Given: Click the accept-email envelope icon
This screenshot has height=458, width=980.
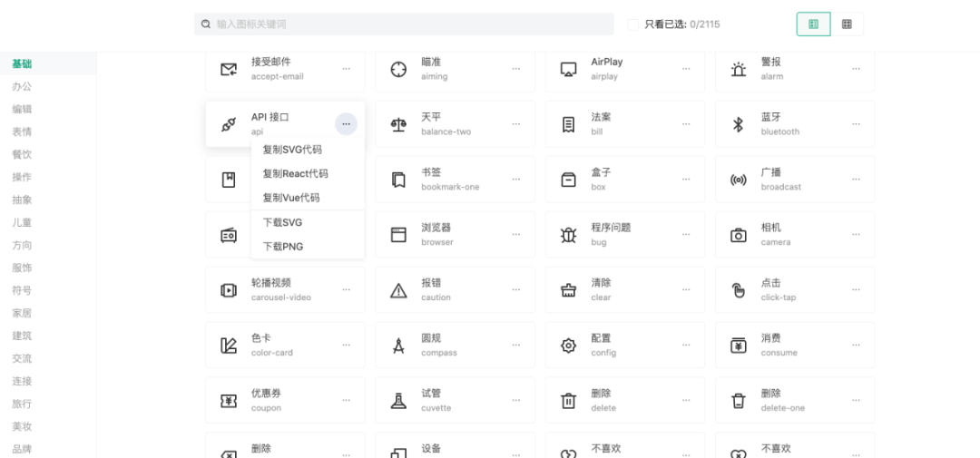Looking at the screenshot, I should (x=229, y=69).
